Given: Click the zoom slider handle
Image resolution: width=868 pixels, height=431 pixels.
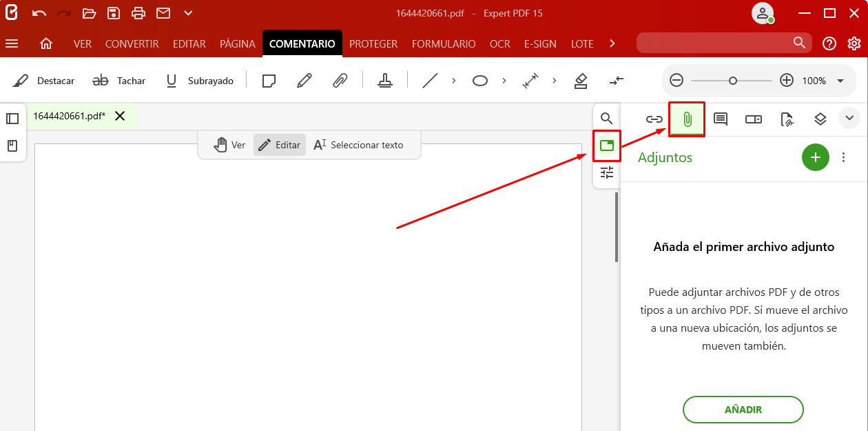Looking at the screenshot, I should click(733, 81).
